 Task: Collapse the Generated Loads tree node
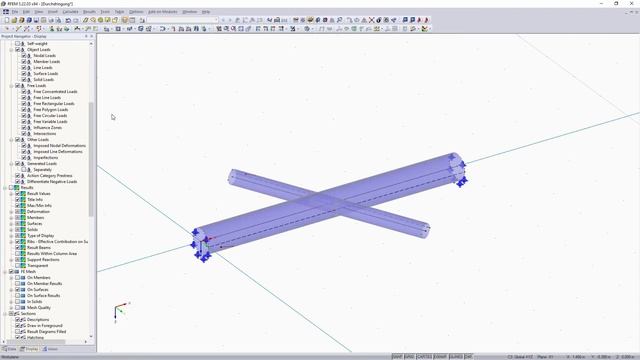[x=11, y=164]
